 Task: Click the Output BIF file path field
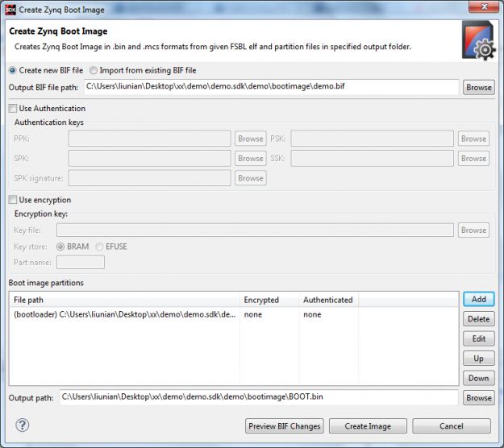click(x=271, y=87)
